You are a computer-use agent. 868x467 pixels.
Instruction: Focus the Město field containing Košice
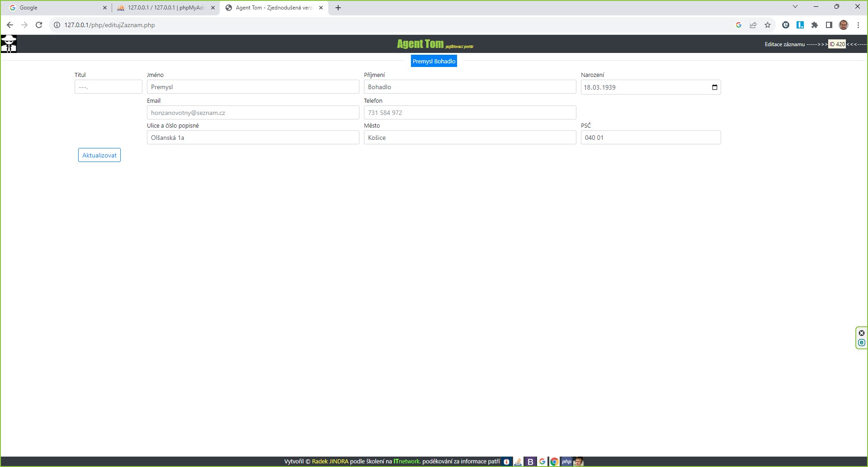pyautogui.click(x=470, y=138)
